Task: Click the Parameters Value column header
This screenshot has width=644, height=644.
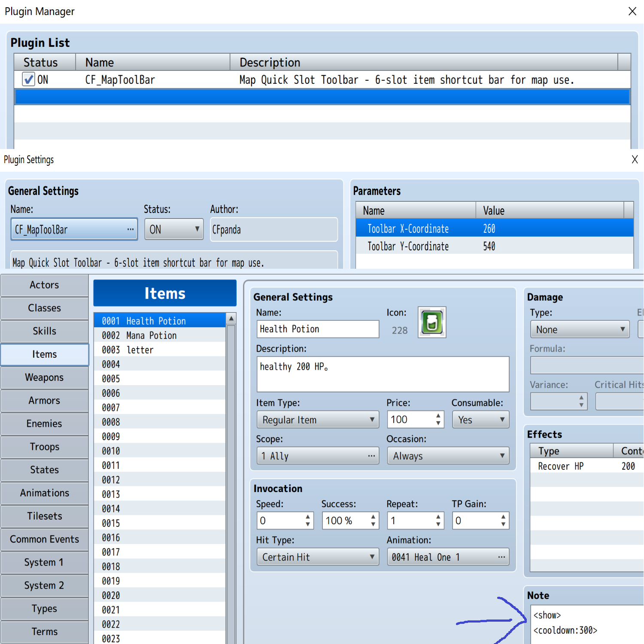Action: (x=550, y=210)
